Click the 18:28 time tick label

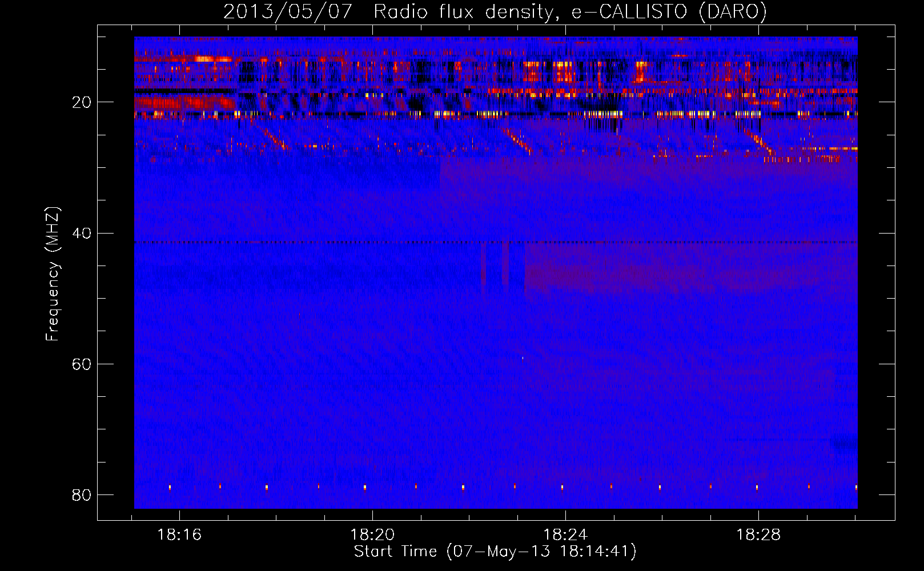758,535
